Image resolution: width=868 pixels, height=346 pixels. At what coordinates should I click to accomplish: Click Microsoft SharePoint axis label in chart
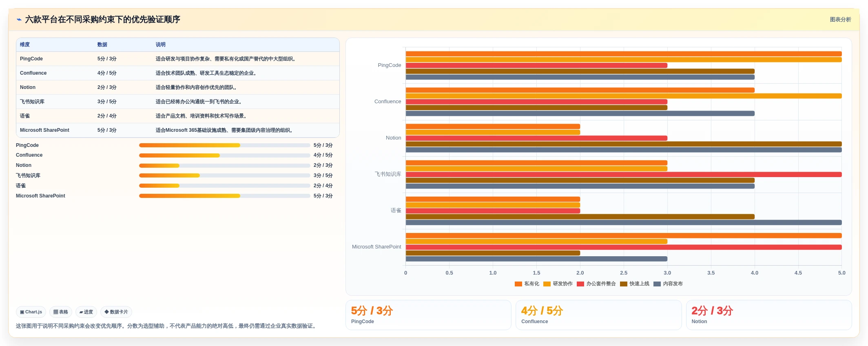point(376,247)
